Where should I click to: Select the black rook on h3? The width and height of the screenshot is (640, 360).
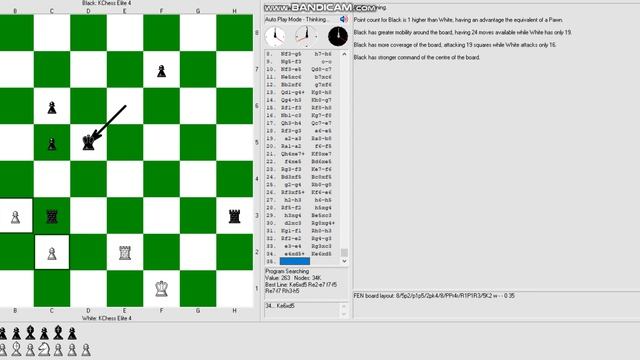[234, 216]
